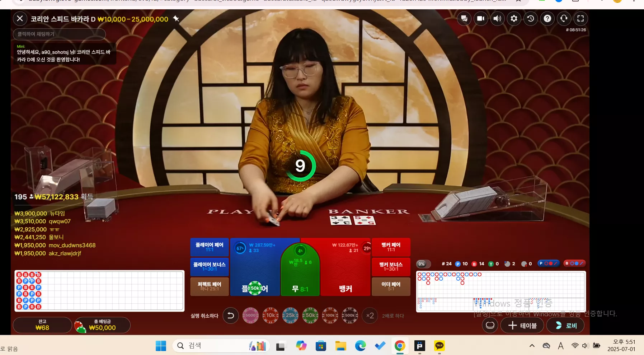This screenshot has height=355, width=644.
Task: Click the Banker next-round prediction pill
Action: 574,263
